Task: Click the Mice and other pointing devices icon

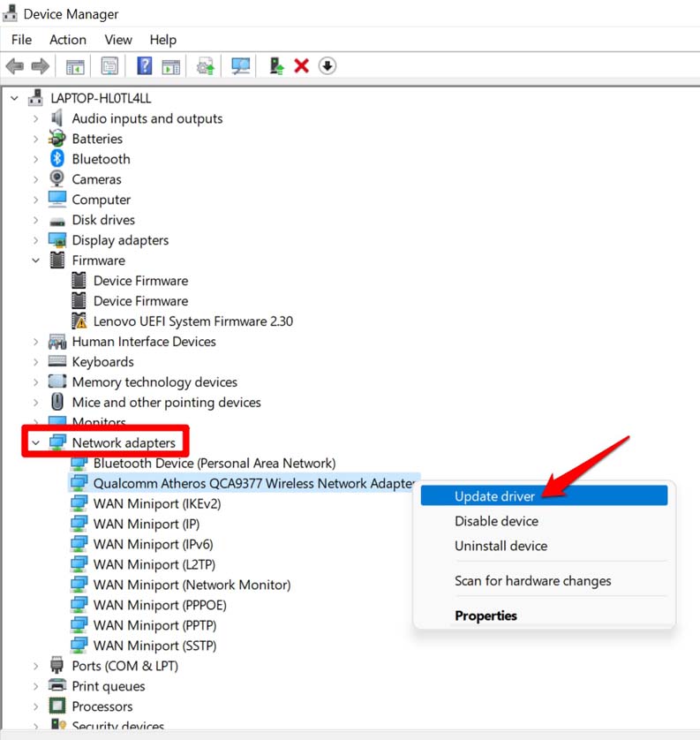Action: [57, 402]
